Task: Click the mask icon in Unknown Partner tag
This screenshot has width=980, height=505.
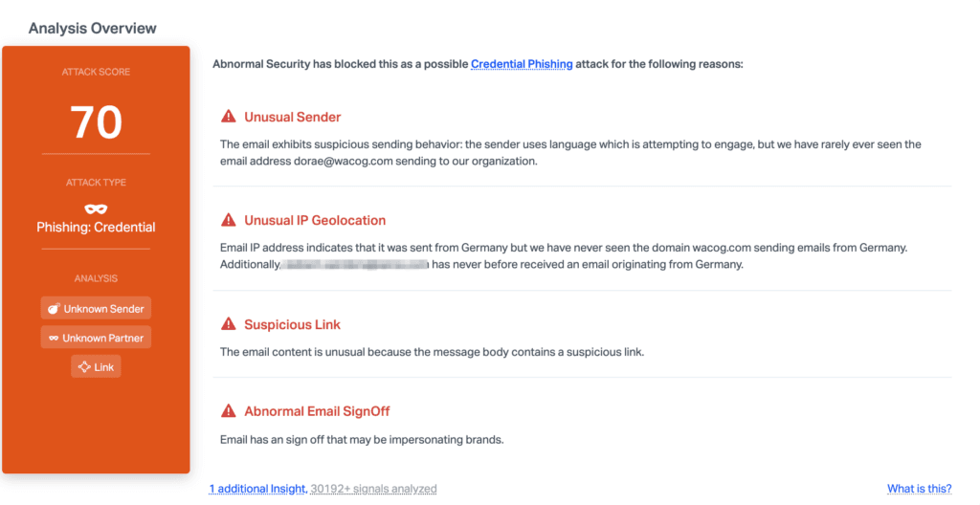Action: (54, 339)
